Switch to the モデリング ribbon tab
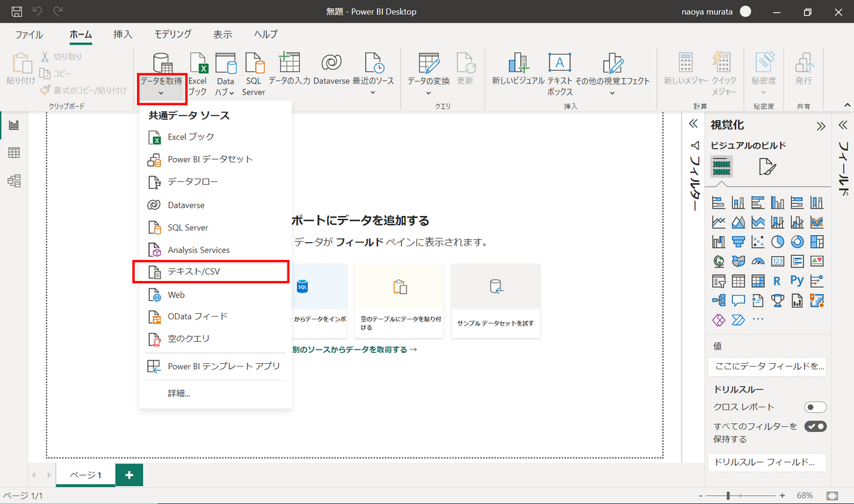 coord(172,34)
